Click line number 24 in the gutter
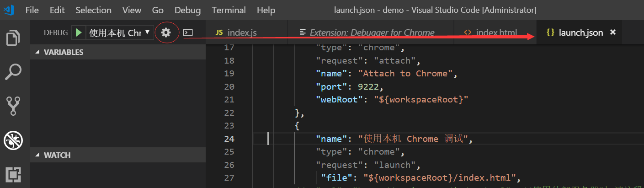Screen dimensions: 644x188 coord(229,139)
